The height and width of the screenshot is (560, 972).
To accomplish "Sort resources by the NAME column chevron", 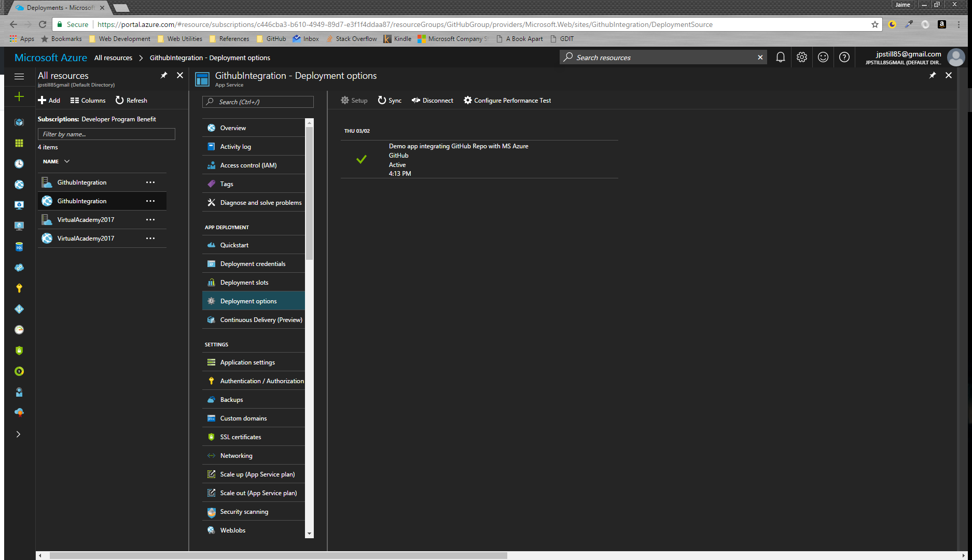I will (x=67, y=161).
